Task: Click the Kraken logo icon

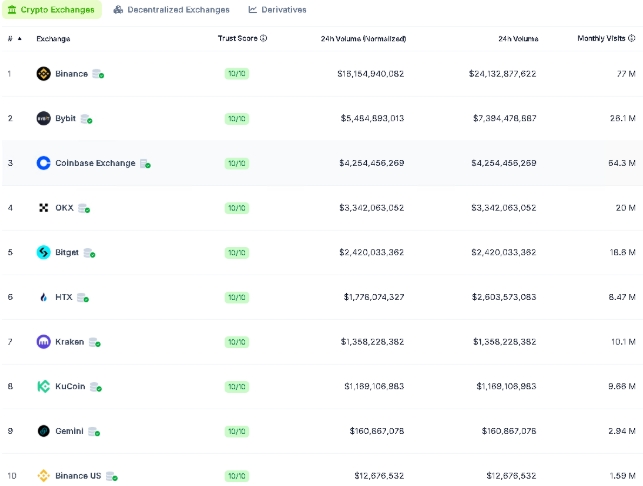Action: 43,342
